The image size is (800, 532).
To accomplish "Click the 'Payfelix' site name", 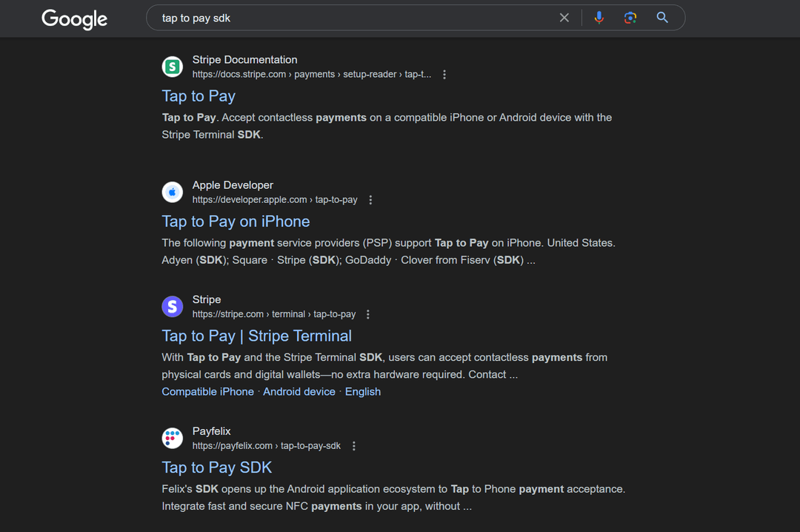I will [211, 431].
